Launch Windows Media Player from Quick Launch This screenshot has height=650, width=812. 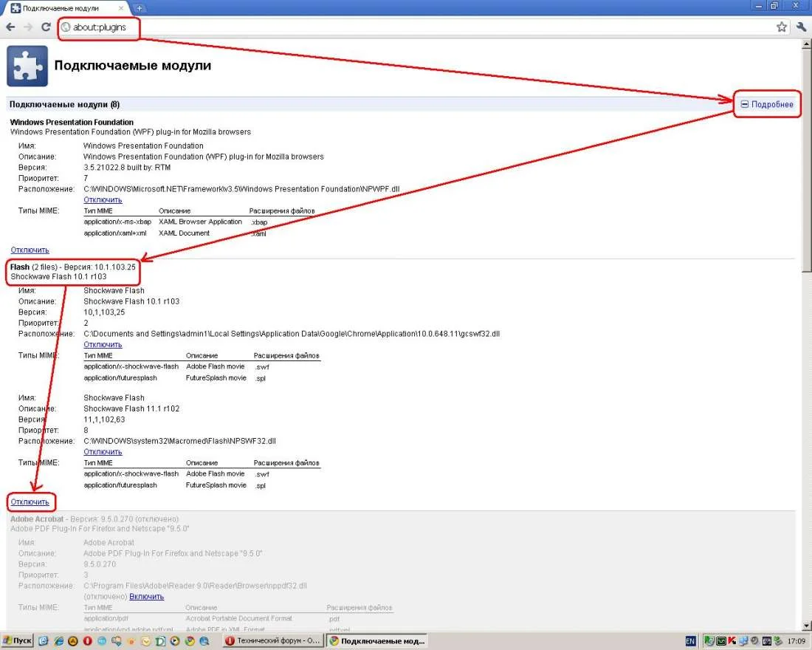point(175,641)
